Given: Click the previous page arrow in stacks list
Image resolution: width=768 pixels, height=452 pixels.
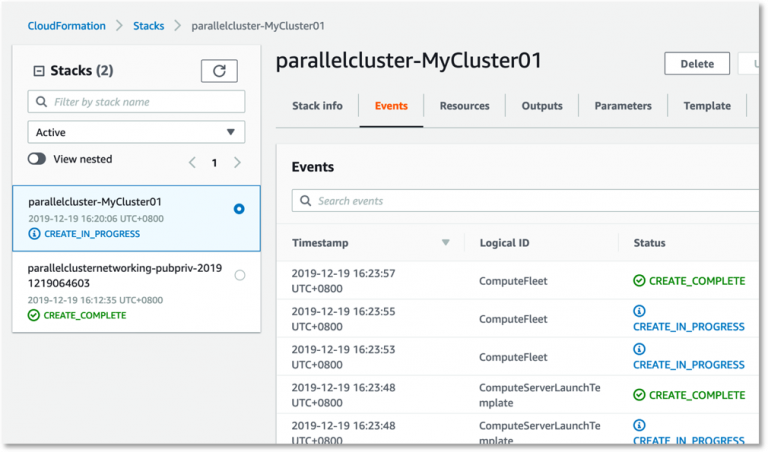Looking at the screenshot, I should pyautogui.click(x=192, y=162).
